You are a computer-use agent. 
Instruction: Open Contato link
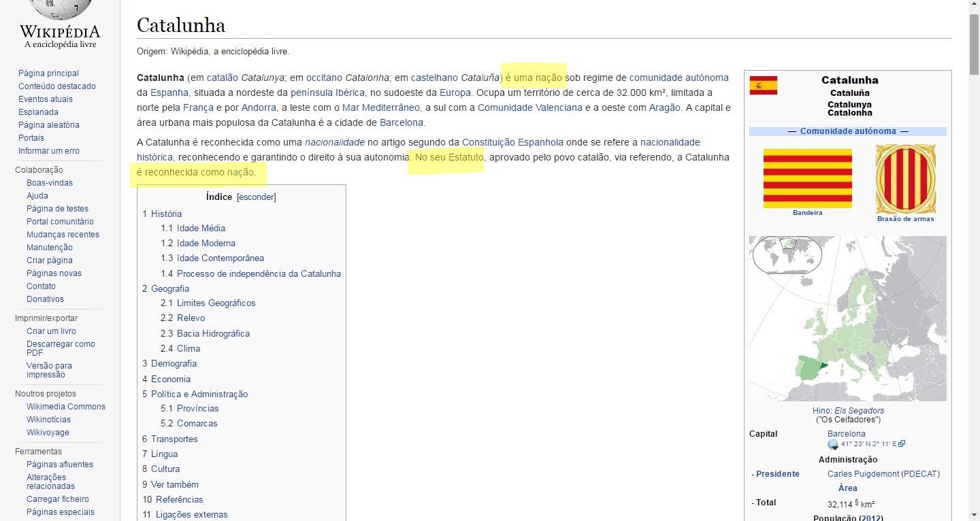(x=41, y=286)
